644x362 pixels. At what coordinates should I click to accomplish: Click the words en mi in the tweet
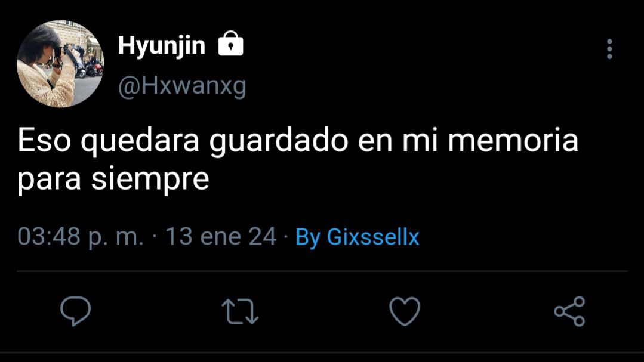point(398,140)
